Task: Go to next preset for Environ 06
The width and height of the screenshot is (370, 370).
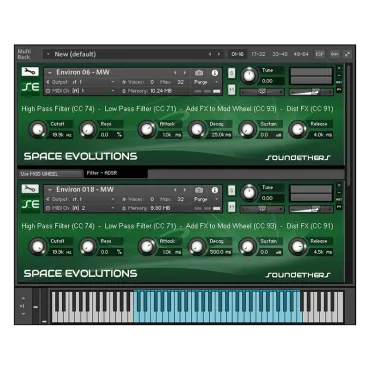Action: pyautogui.click(x=185, y=73)
